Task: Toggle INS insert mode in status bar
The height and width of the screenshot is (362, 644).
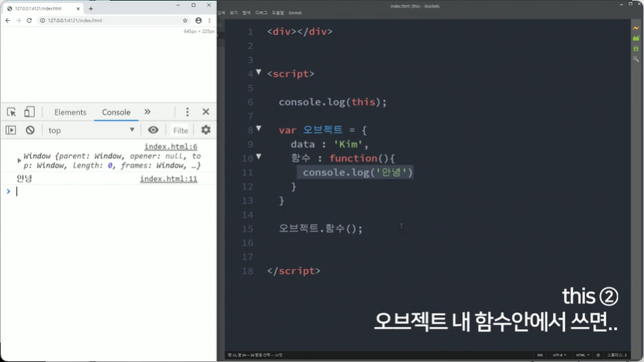Action: [540, 355]
